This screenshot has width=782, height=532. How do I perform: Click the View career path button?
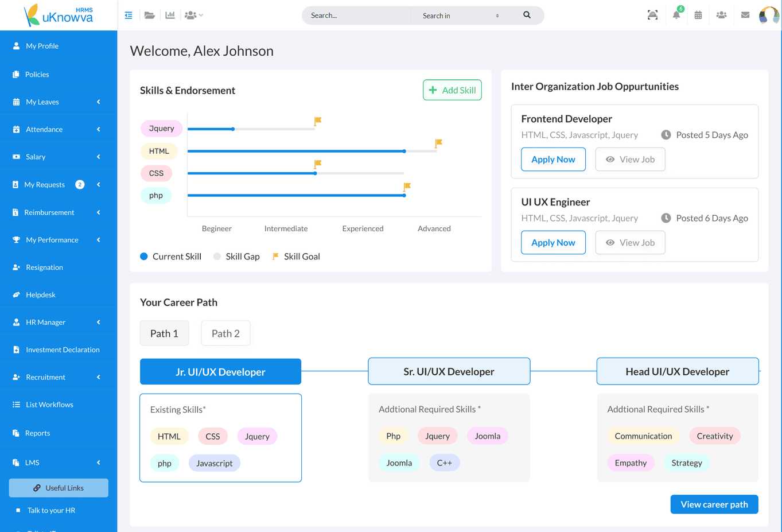(714, 504)
